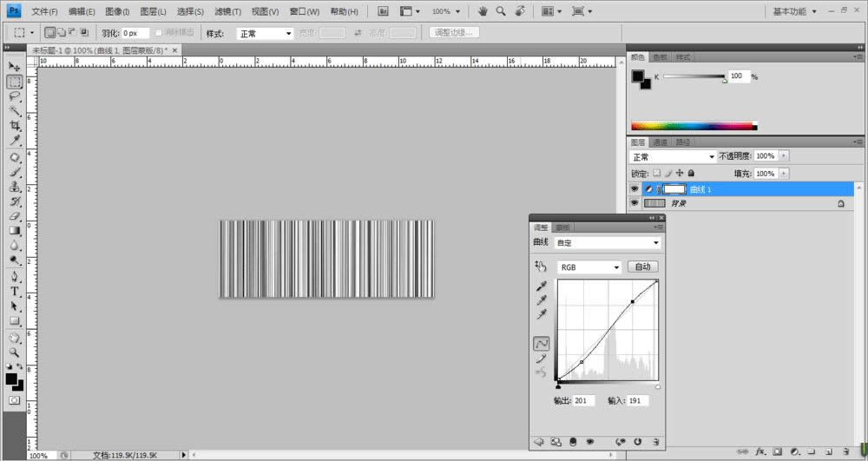Select the Lasso tool
868x461 pixels.
[x=15, y=96]
